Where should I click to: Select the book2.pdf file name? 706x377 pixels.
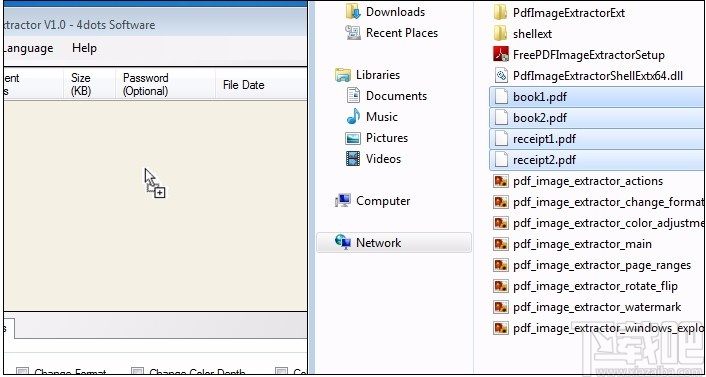(540, 118)
